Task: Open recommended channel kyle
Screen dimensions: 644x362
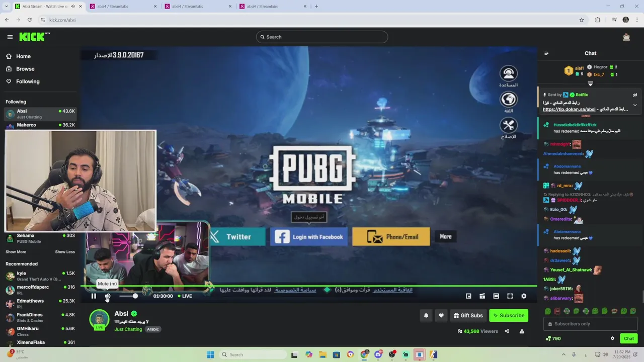Action: click(40, 276)
